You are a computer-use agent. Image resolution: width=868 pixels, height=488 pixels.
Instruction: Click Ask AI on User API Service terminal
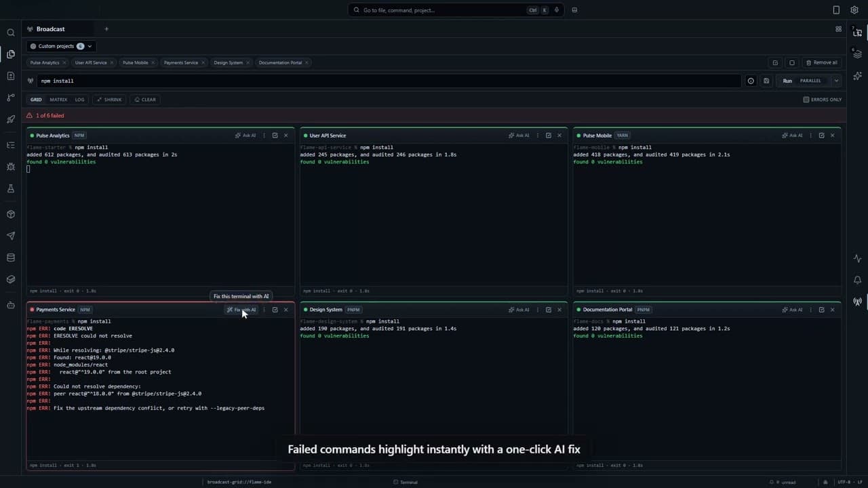click(519, 136)
